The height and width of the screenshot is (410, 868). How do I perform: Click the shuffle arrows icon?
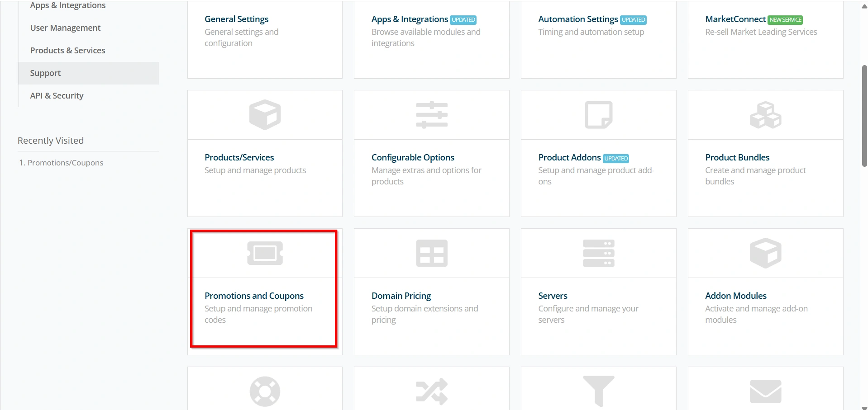pyautogui.click(x=432, y=391)
